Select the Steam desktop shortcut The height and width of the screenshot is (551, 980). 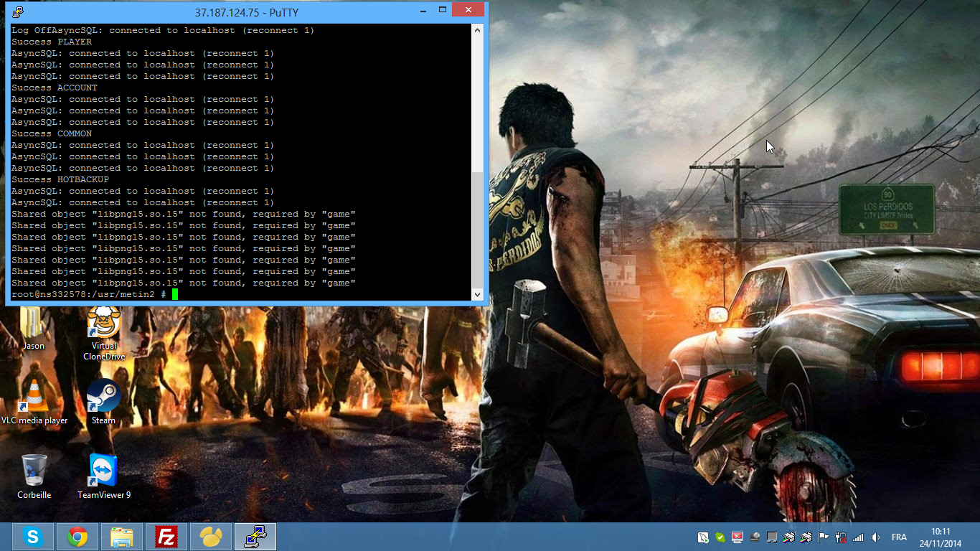(103, 402)
